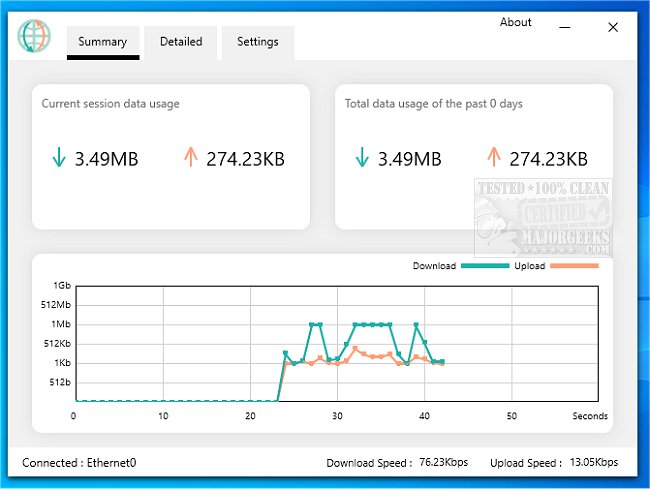
Task: Click the Upload Speed status readout
Action: coord(554,463)
